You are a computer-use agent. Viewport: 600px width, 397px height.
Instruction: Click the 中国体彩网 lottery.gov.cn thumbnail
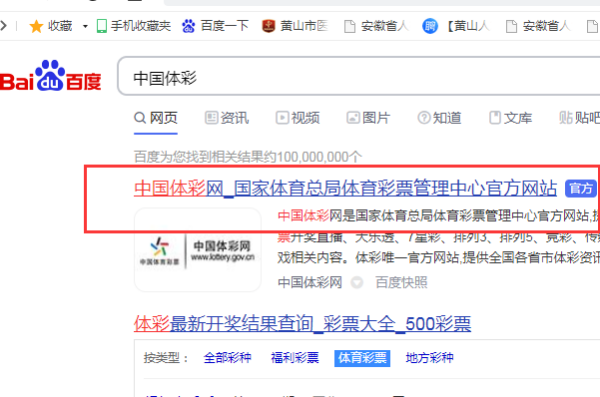(198, 250)
